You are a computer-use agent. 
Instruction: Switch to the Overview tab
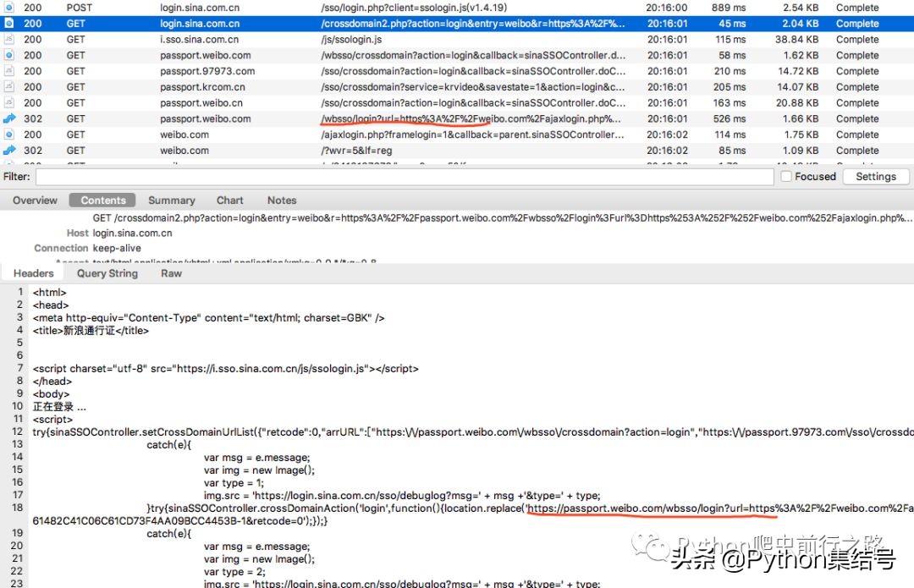pyautogui.click(x=35, y=201)
